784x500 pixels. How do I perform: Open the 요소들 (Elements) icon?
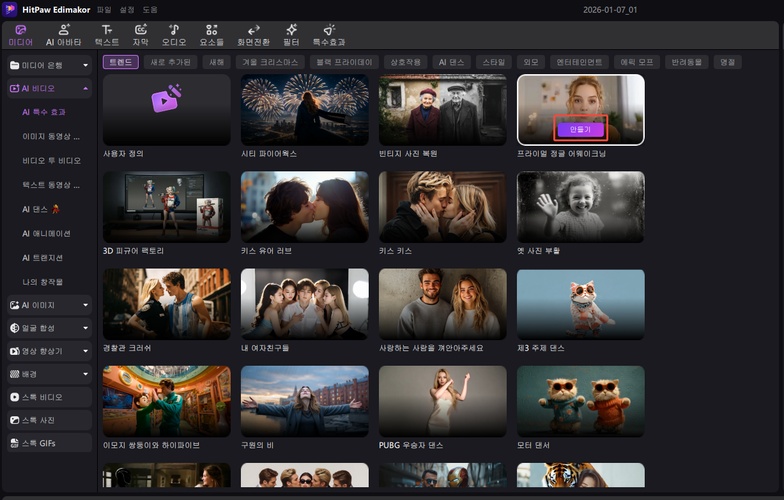(x=211, y=35)
